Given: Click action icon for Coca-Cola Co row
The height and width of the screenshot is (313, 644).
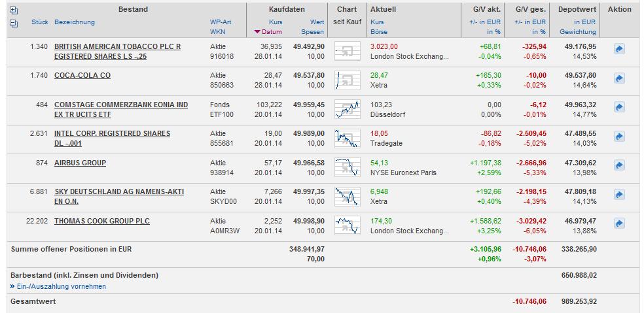Looking at the screenshot, I should (x=619, y=78).
